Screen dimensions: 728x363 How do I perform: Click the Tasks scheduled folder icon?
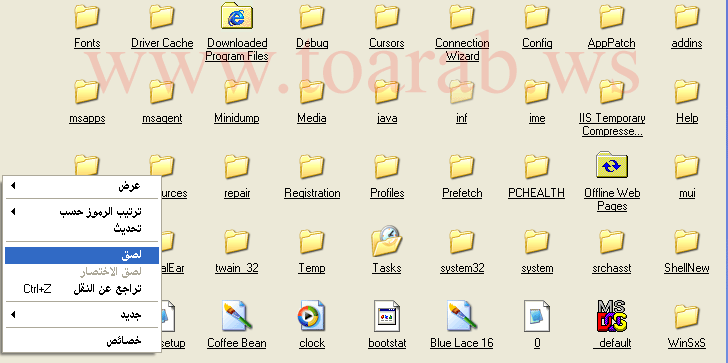tap(386, 241)
